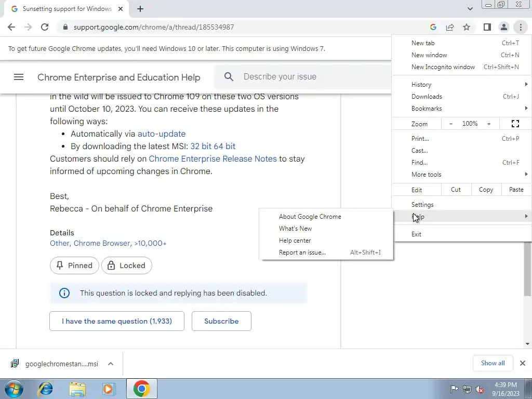Expand the Help submenu arrow
Viewport: 532px width, 399px height.
526,217
